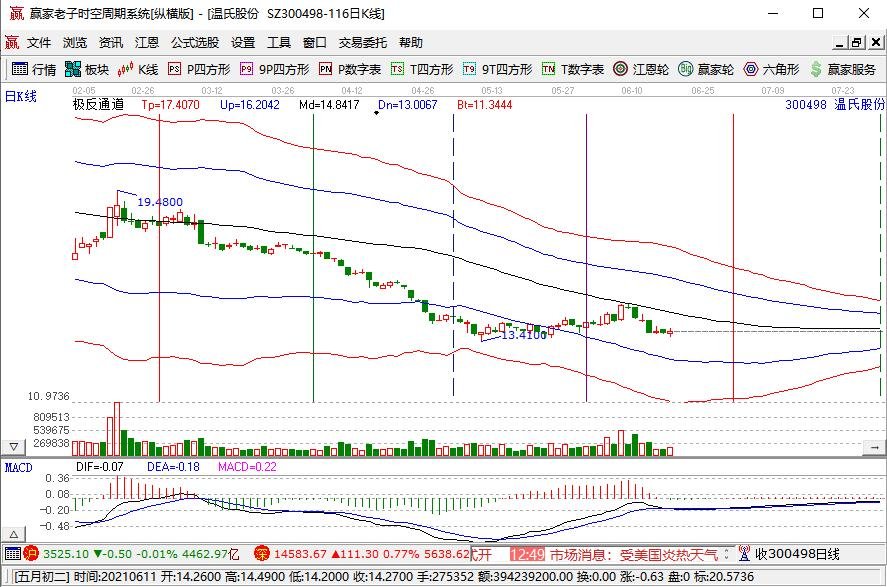
Task: Click the 13.4100 low price label
Action: (524, 335)
